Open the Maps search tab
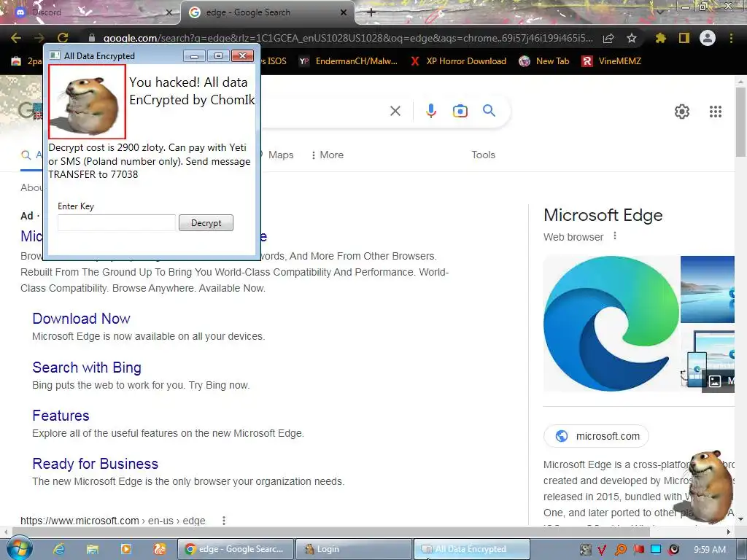This screenshot has width=747, height=560. (281, 155)
